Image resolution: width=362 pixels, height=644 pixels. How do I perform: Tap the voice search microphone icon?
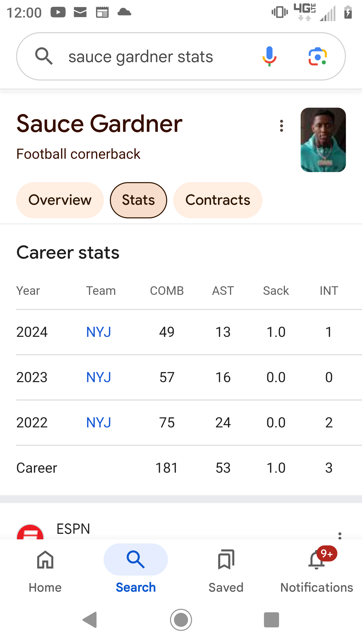(x=269, y=56)
